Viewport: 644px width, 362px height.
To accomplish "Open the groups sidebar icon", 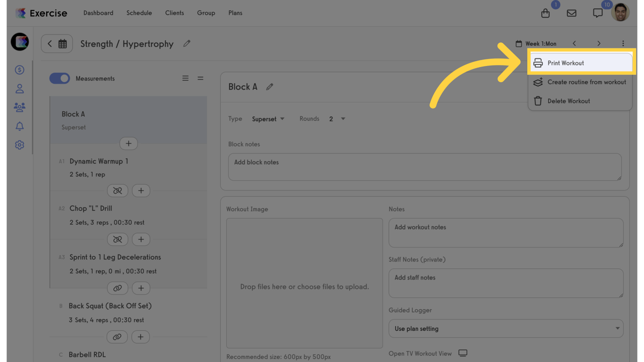I will click(19, 107).
